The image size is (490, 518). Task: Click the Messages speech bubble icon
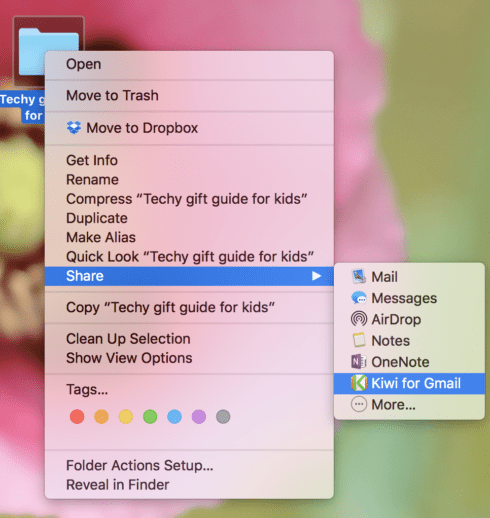(359, 298)
